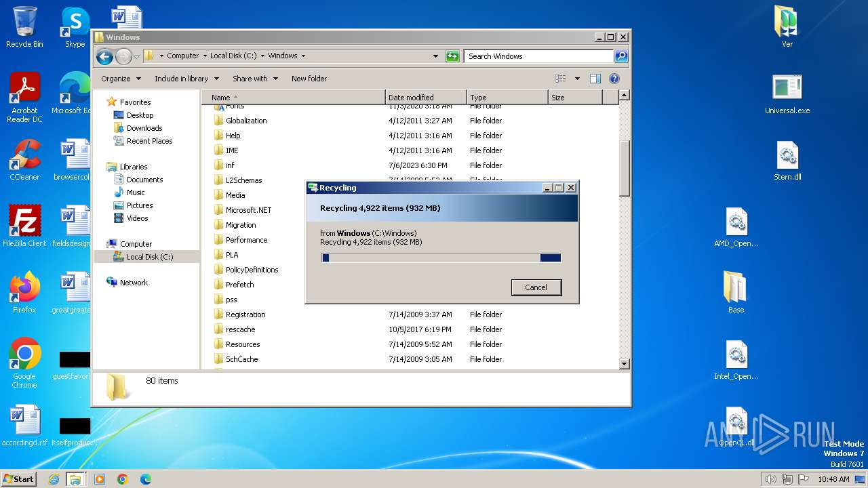Select the Globalization folder
This screenshot has width=868, height=488.
246,121
